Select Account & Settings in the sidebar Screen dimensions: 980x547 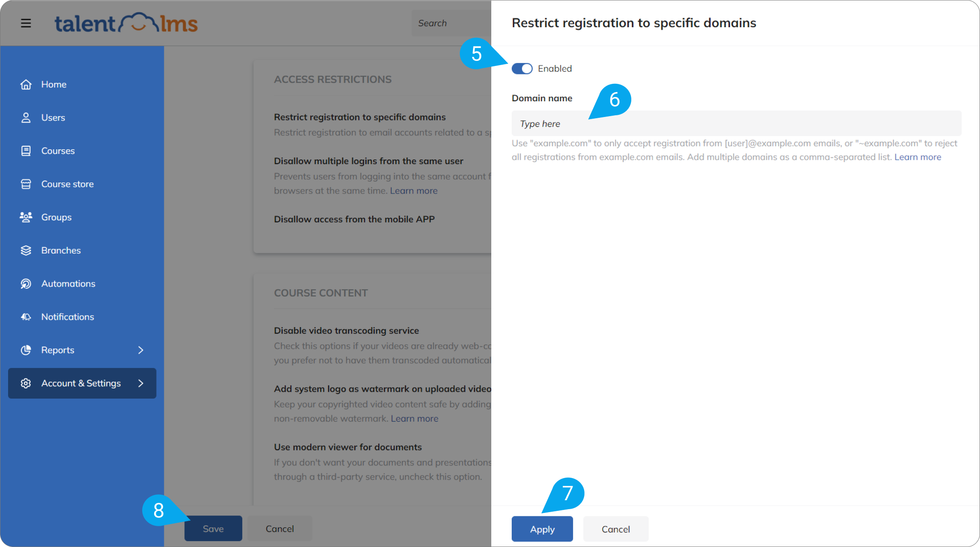(x=81, y=383)
